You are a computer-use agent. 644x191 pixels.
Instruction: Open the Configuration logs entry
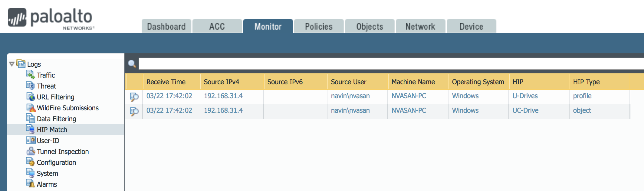pyautogui.click(x=56, y=163)
